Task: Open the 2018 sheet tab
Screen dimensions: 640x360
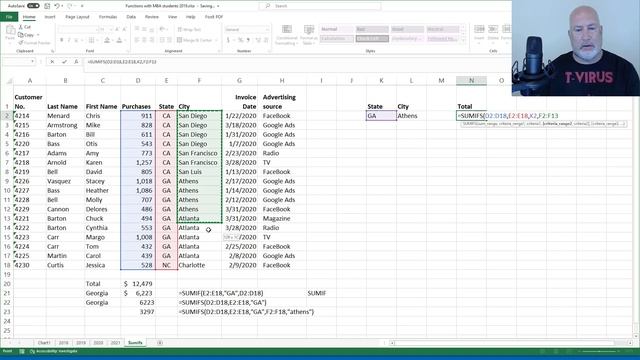Action: point(63,343)
